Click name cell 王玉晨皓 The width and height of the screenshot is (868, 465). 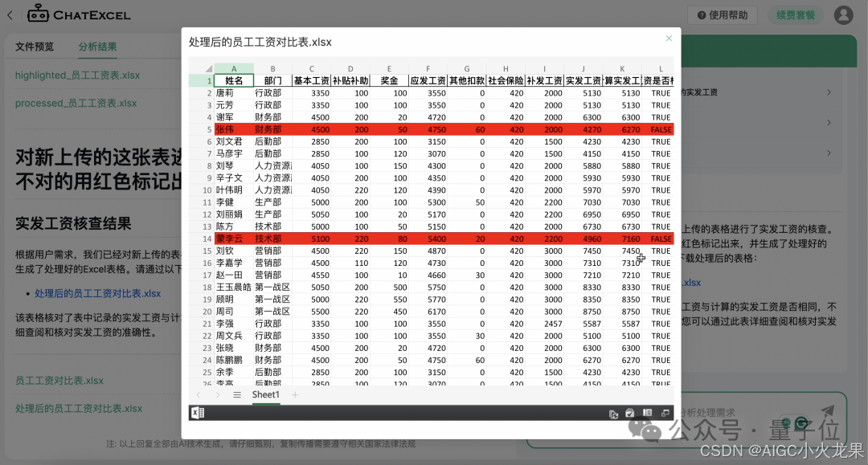click(x=234, y=288)
